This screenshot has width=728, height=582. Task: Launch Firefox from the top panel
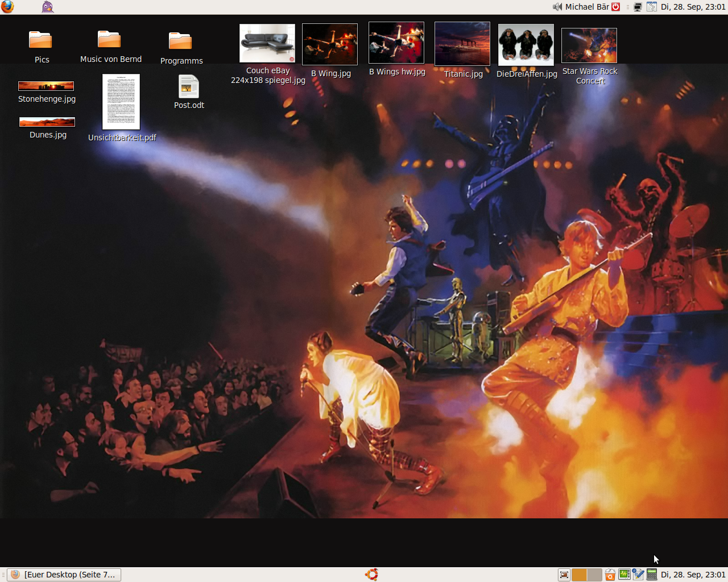(x=7, y=7)
